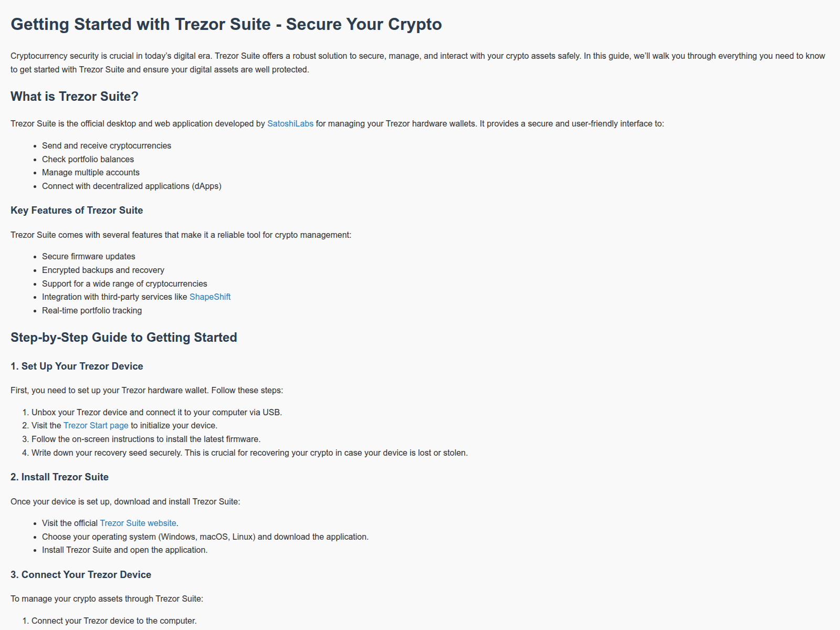
Task: Click the 'Manage multiple accounts' bullet
Action: (91, 173)
